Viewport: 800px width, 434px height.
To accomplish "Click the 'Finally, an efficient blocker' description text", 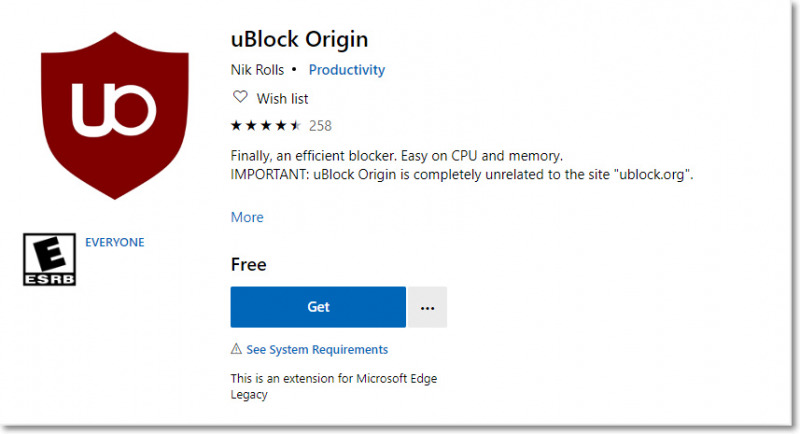I will [x=396, y=156].
